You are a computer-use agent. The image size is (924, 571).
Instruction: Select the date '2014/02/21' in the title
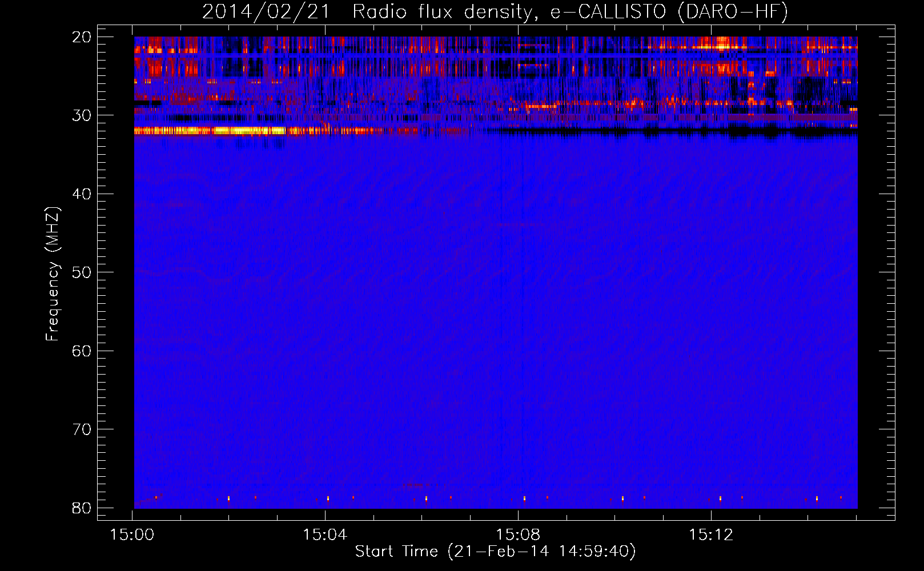click(266, 12)
